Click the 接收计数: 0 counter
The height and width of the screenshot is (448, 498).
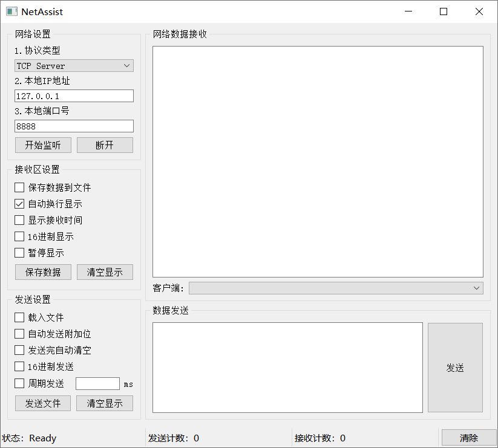(320, 438)
